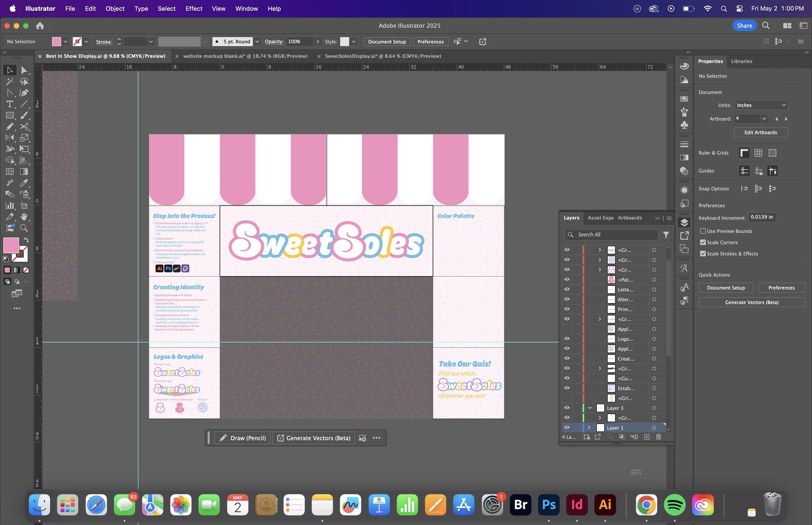The image size is (812, 525).
Task: Select the Type tool
Action: pos(9,104)
